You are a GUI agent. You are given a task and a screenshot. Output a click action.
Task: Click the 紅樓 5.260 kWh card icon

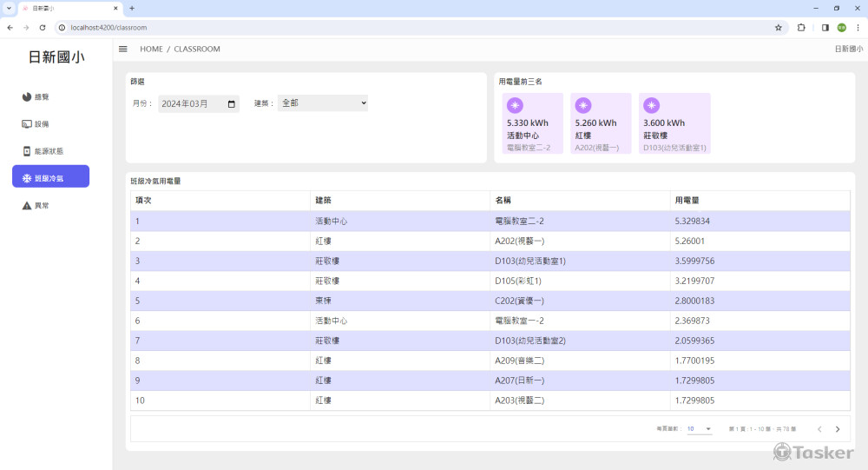point(583,106)
